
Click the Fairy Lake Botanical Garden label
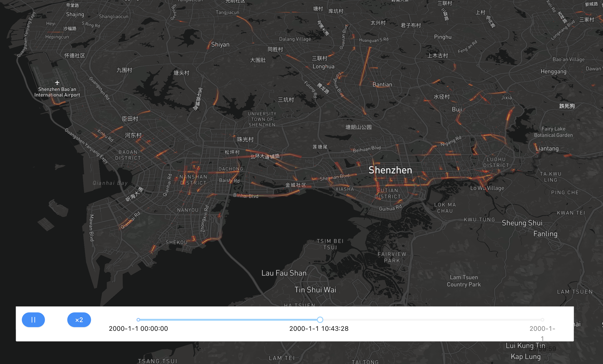(553, 132)
